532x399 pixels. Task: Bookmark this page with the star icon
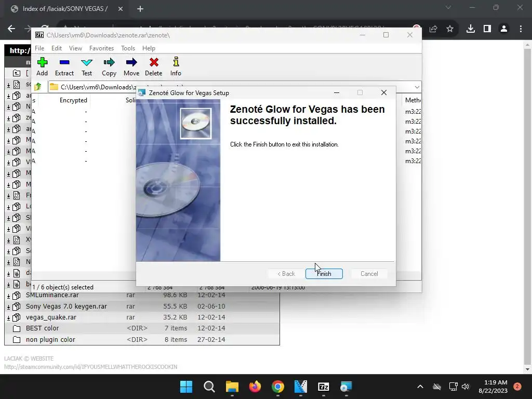click(x=450, y=29)
